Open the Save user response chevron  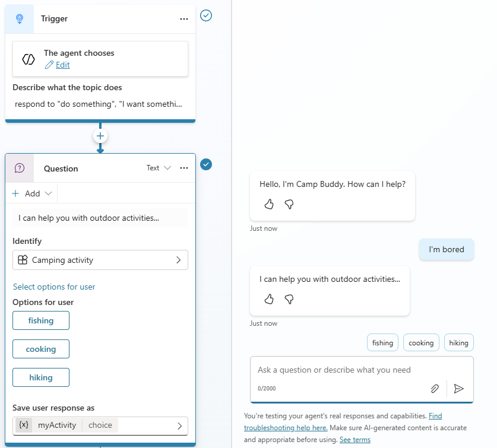pyautogui.click(x=180, y=425)
